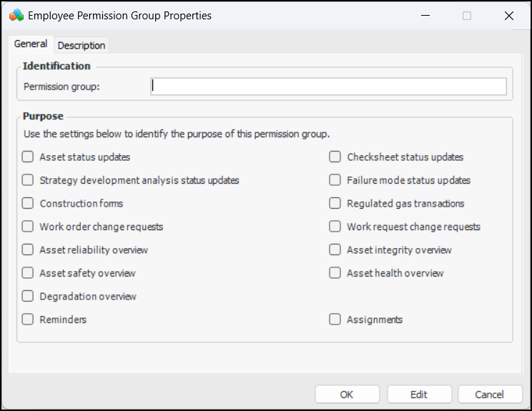This screenshot has height=411, width=532.
Task: Switch to the Description tab
Action: (82, 45)
